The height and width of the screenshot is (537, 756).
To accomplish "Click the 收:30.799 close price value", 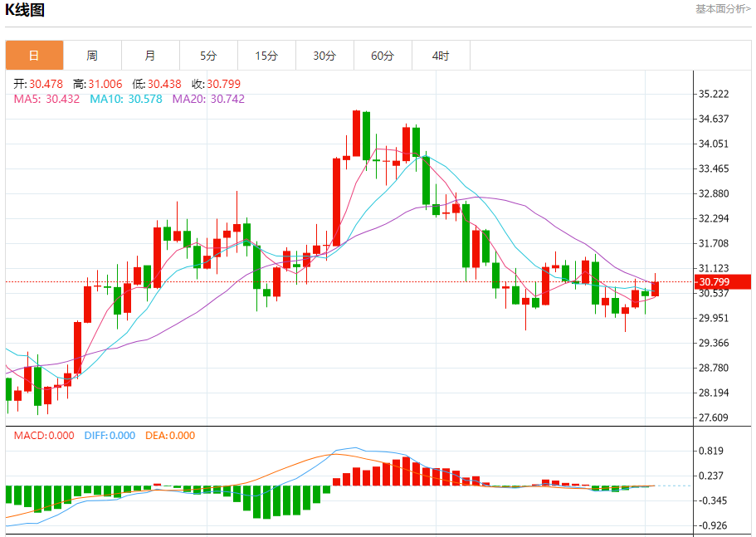I will (216, 84).
